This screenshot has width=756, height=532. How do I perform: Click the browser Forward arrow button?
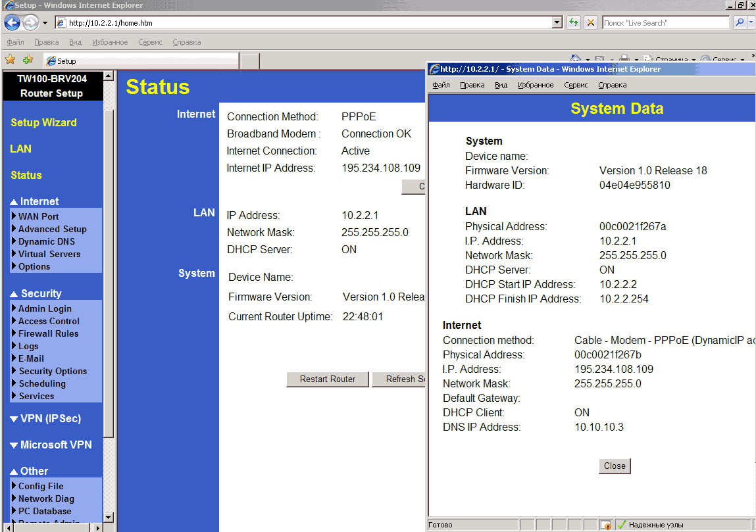coord(30,22)
